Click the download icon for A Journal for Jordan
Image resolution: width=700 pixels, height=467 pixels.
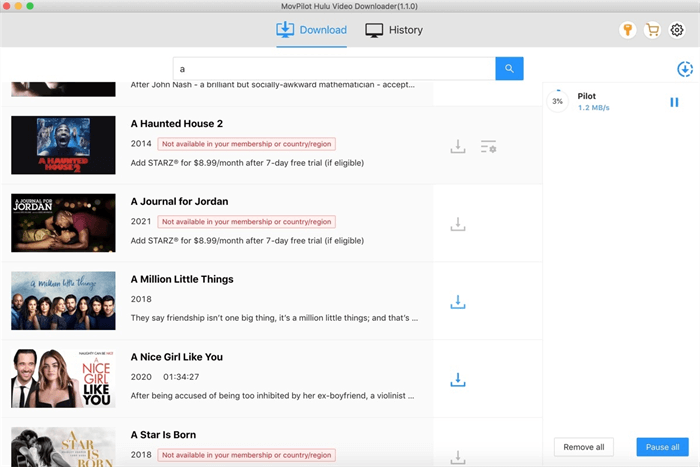[x=458, y=224]
